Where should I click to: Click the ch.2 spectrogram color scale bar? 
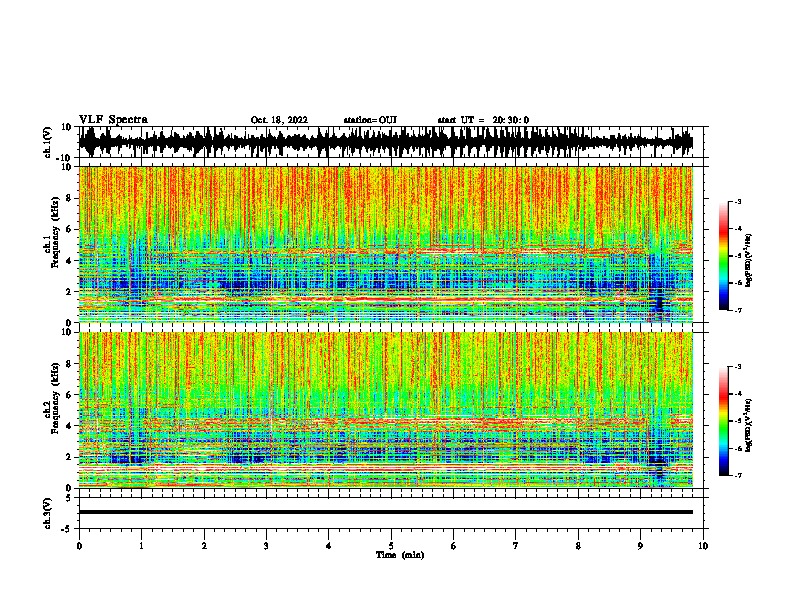[x=724, y=421]
